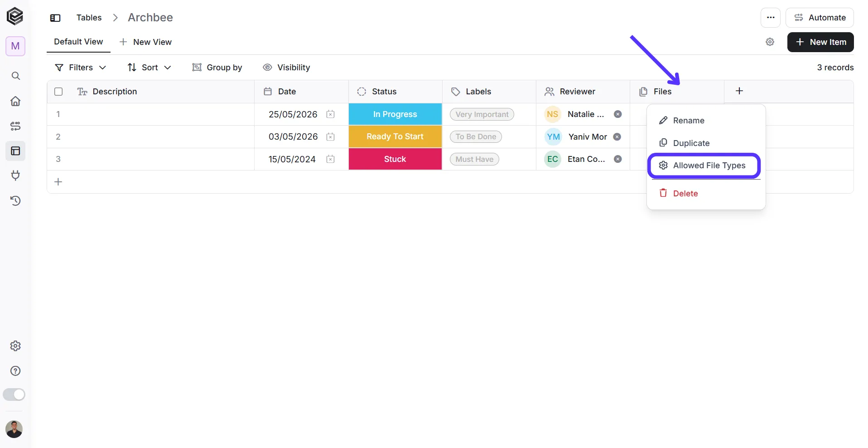868x448 pixels.
Task: Toggle the theme switch in sidebar
Action: point(14,394)
